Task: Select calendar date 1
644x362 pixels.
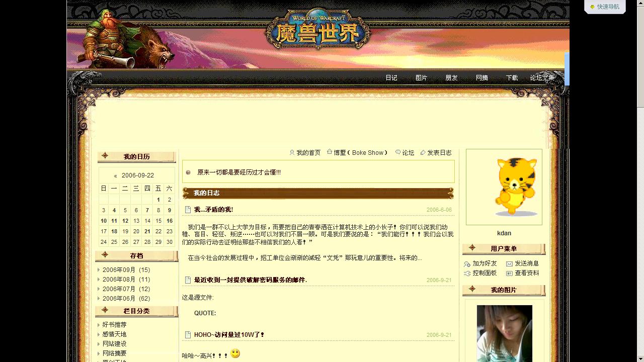Action: point(158,200)
